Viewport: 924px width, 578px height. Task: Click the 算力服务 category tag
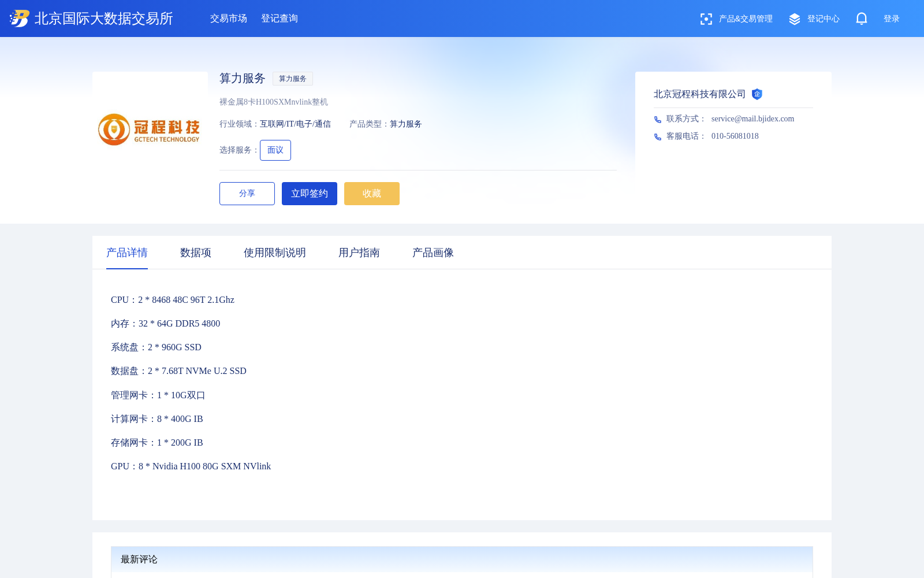[293, 79]
